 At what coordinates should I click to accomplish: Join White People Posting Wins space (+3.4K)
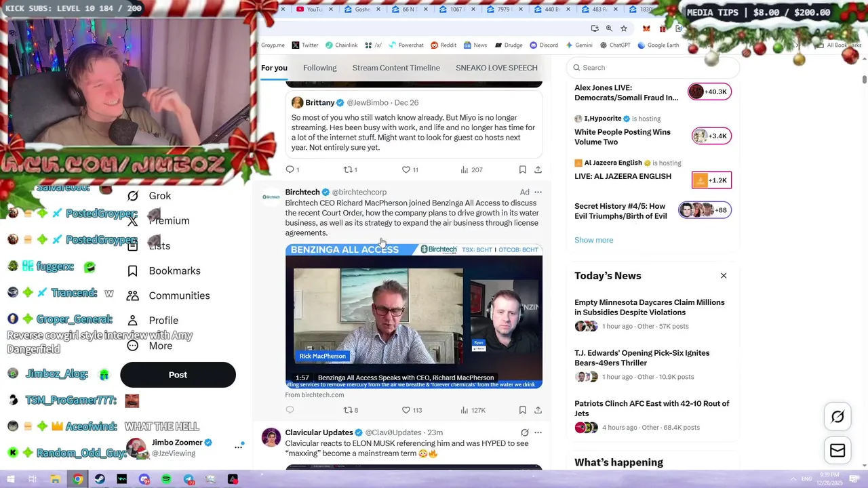pos(711,136)
